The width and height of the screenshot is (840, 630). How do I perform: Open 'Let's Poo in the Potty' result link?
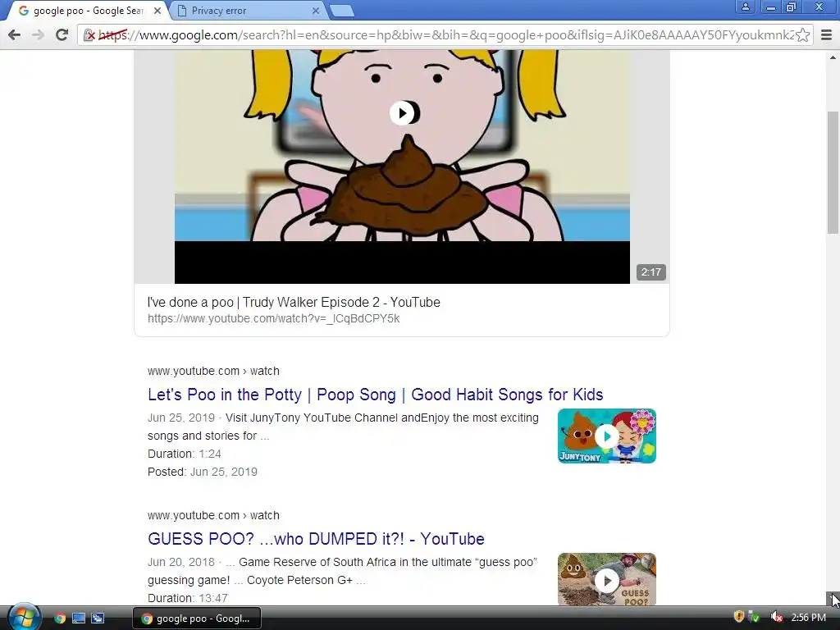pyautogui.click(x=376, y=395)
